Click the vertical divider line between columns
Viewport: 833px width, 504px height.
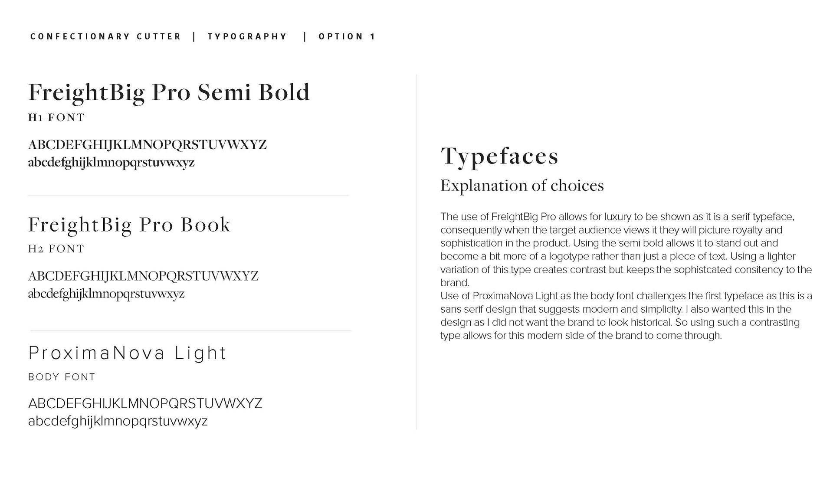[x=417, y=252]
